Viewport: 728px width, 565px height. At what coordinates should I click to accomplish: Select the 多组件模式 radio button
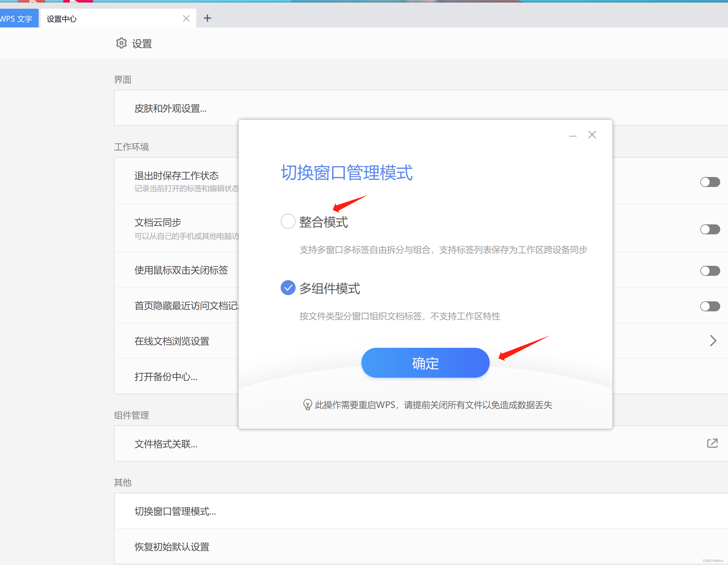[x=288, y=288]
